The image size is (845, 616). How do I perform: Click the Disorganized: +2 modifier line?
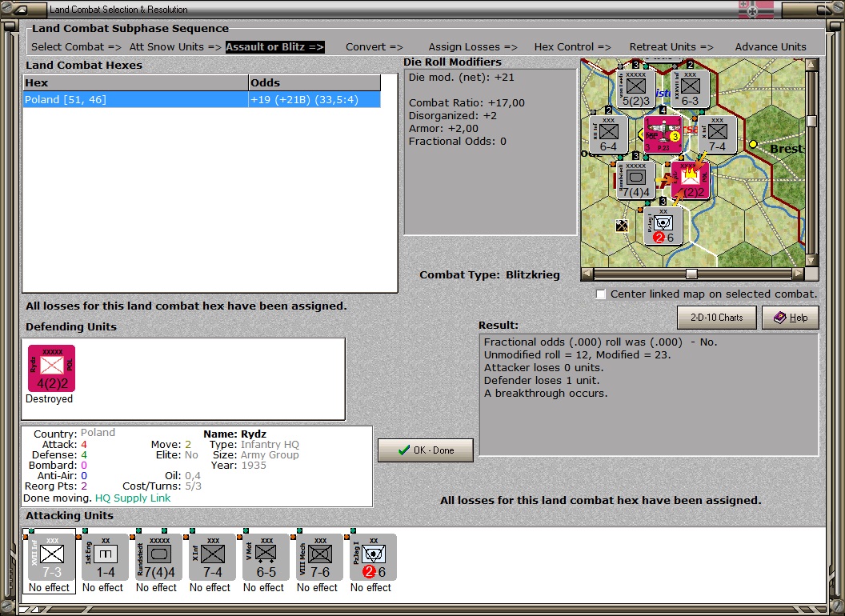coord(453,116)
